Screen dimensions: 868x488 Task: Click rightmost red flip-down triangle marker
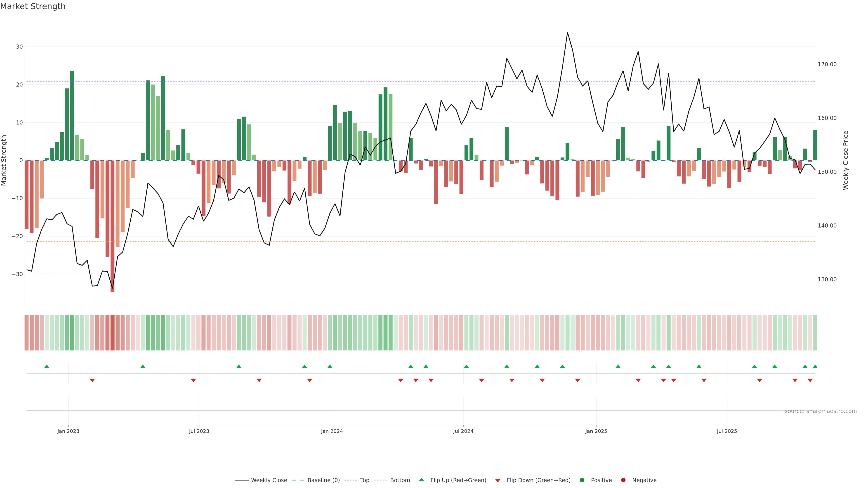click(810, 380)
